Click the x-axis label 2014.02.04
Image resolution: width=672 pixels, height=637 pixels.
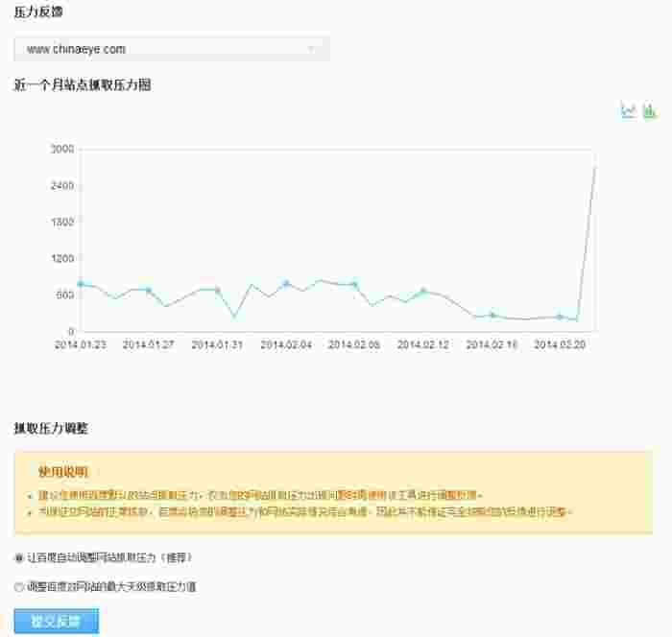coord(286,344)
